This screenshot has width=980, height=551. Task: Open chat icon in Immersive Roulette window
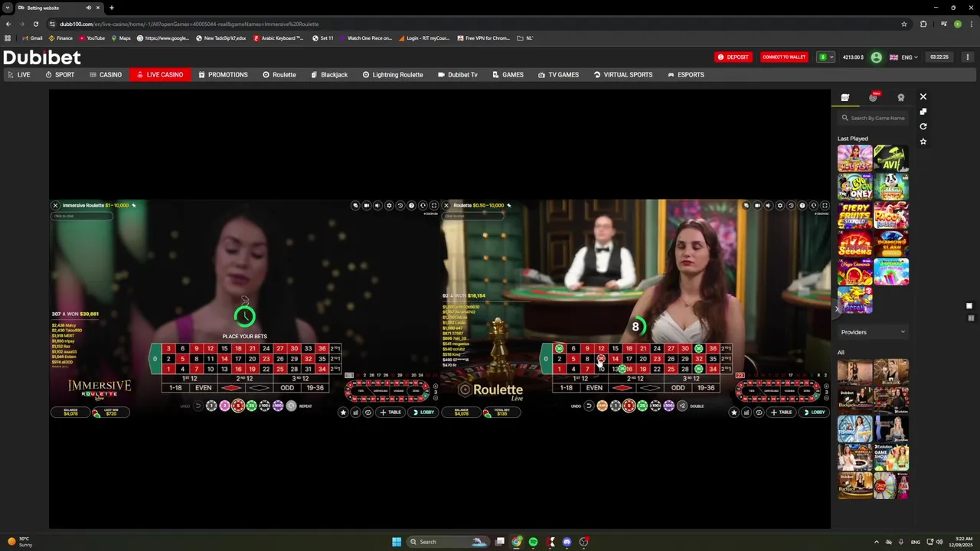coord(355,205)
